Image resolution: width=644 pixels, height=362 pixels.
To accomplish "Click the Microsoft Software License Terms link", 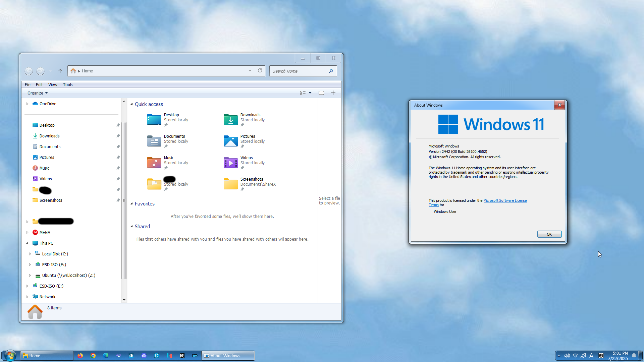I will (x=505, y=200).
